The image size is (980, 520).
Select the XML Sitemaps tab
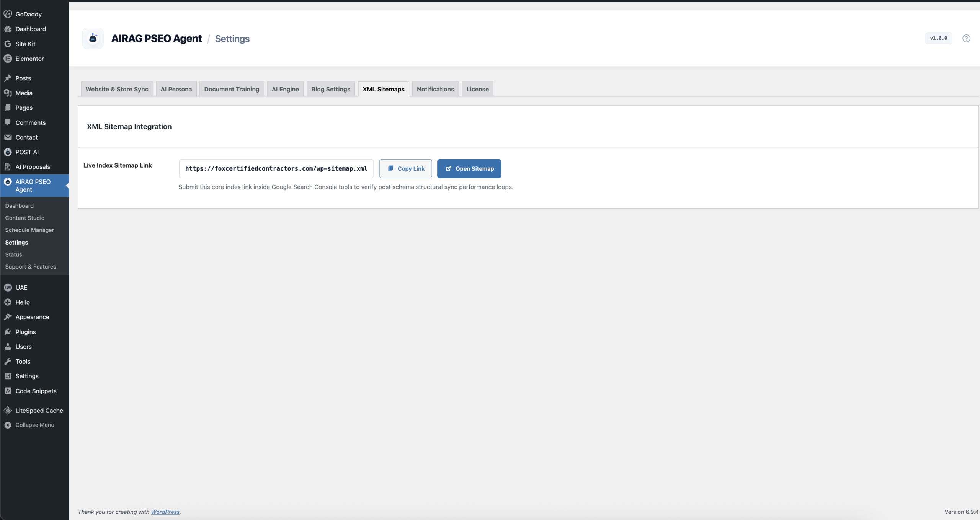[x=384, y=89]
